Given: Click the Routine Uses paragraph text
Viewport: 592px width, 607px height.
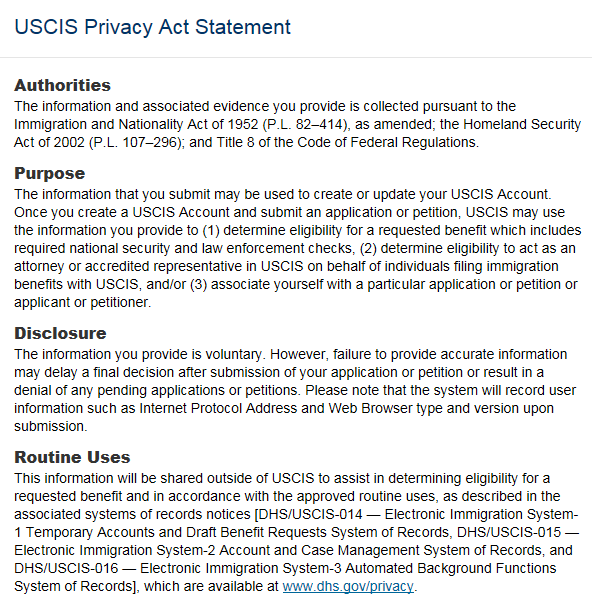Looking at the screenshot, I should tap(297, 532).
